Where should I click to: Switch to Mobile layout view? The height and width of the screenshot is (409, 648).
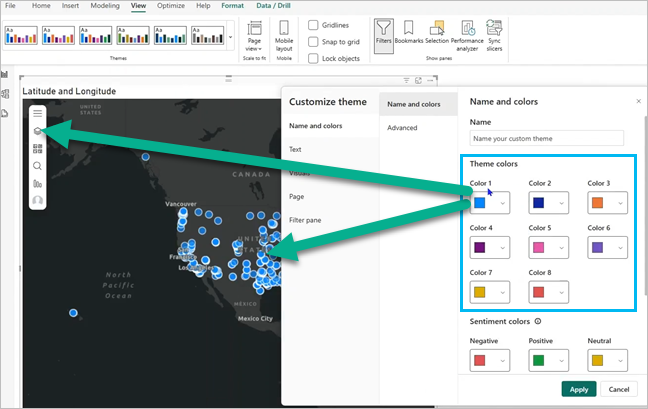[284, 34]
